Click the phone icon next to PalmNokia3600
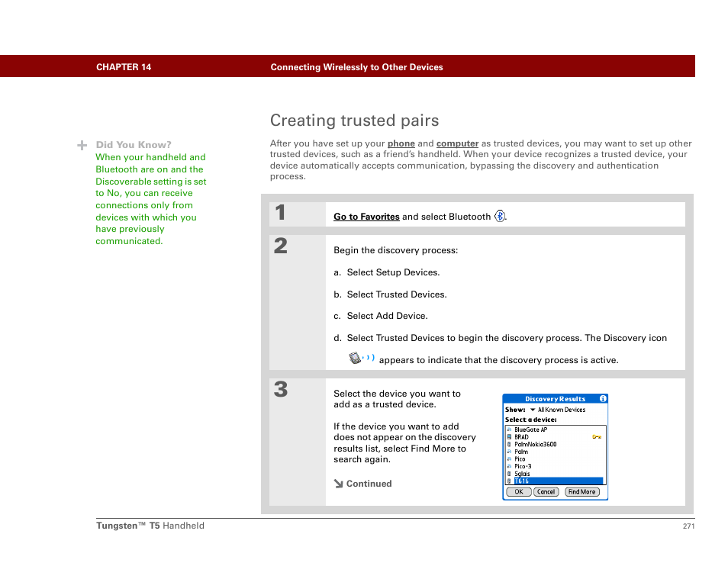Screen dimensions: 728x563 [509, 444]
